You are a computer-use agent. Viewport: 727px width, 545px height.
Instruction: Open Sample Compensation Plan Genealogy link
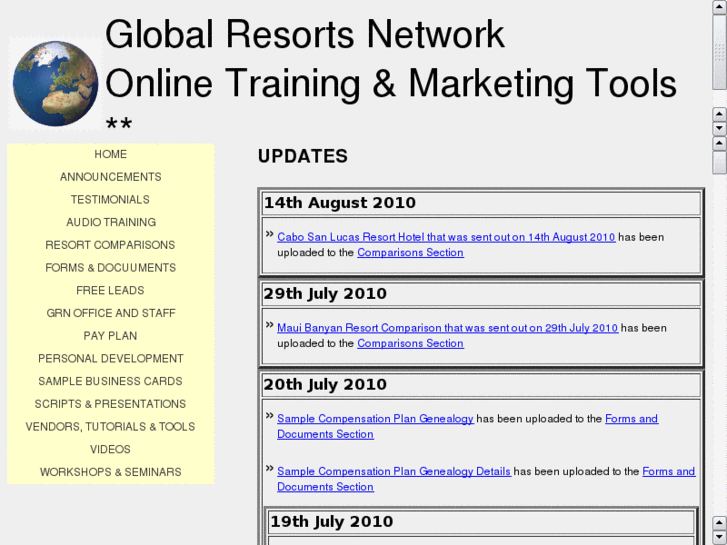[x=375, y=419]
